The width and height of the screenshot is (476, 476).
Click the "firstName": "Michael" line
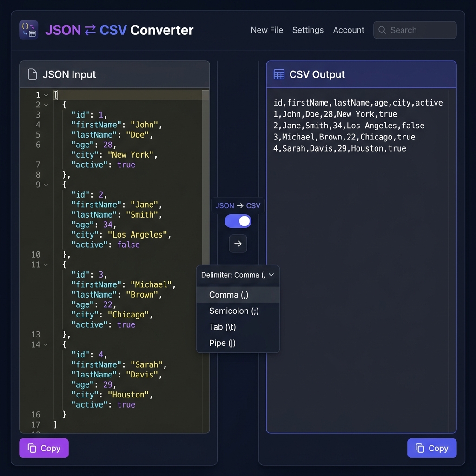[123, 284]
